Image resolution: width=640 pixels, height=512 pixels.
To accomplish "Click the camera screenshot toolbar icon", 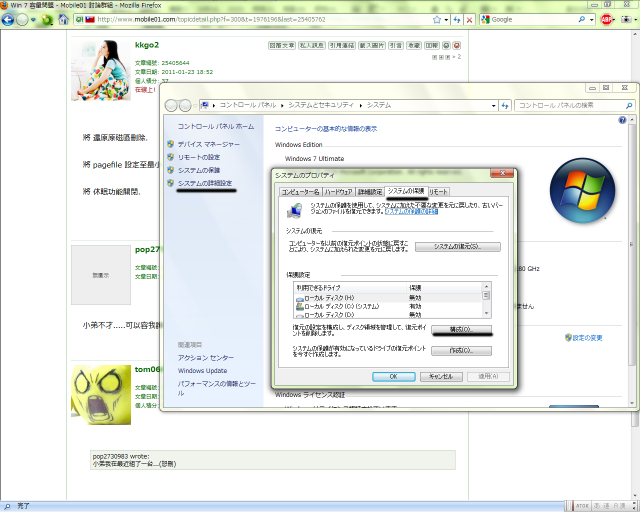I will (x=626, y=19).
